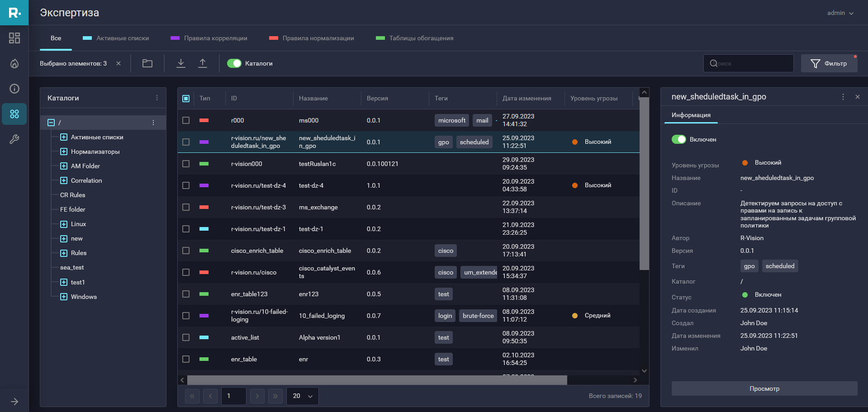Image resolution: width=868 pixels, height=412 pixels.
Task: Click the R-Vision logo icon
Action: 14,13
